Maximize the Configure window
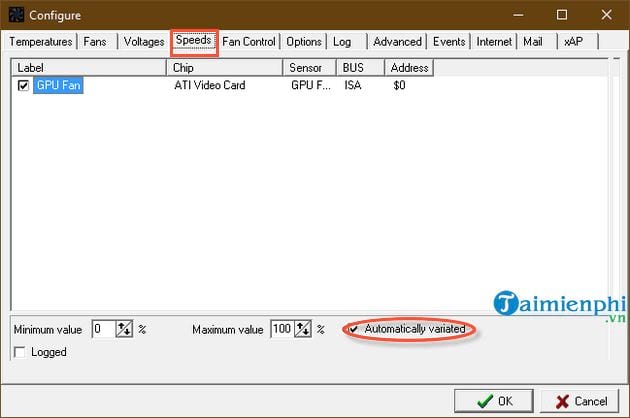630x418 pixels. tap(562, 15)
